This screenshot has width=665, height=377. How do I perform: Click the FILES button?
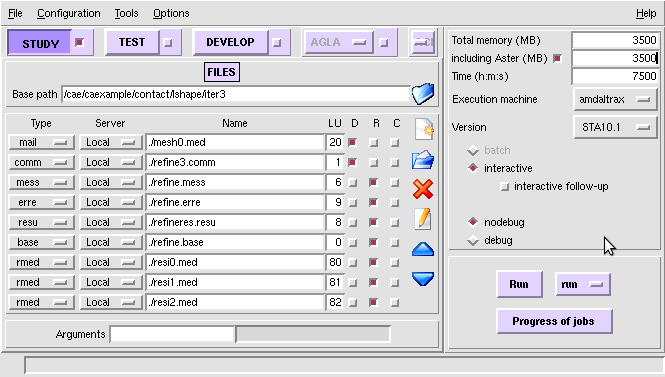coord(221,72)
